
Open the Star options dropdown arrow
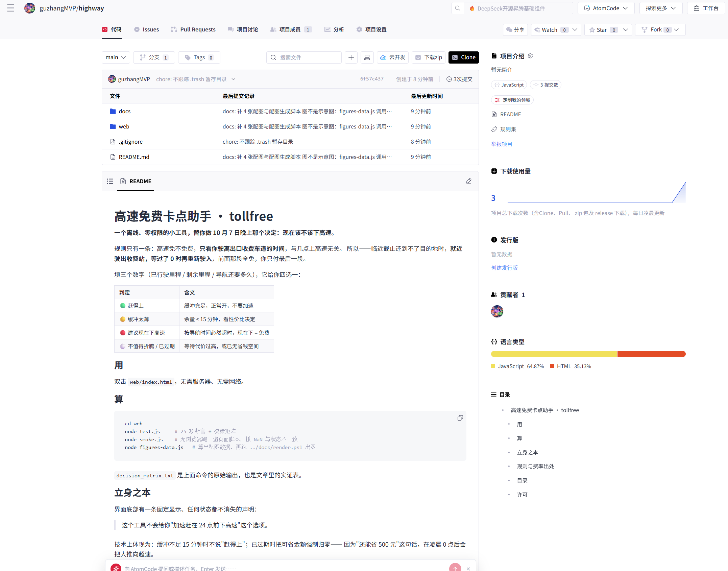[626, 30]
